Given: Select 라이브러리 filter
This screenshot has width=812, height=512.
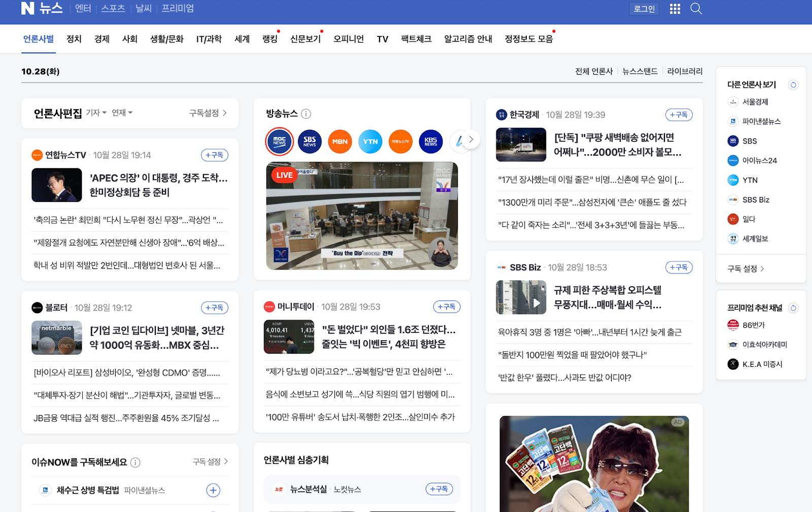Looking at the screenshot, I should [x=685, y=72].
